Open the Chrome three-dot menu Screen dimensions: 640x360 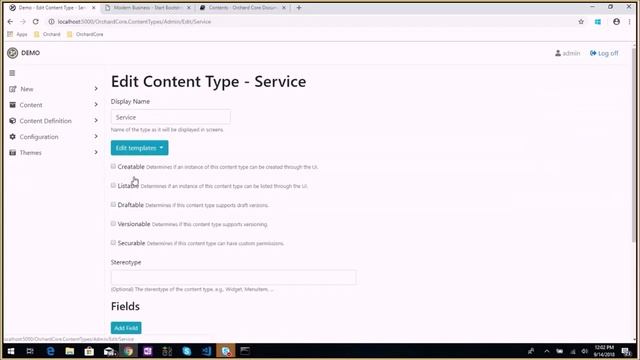tap(629, 22)
